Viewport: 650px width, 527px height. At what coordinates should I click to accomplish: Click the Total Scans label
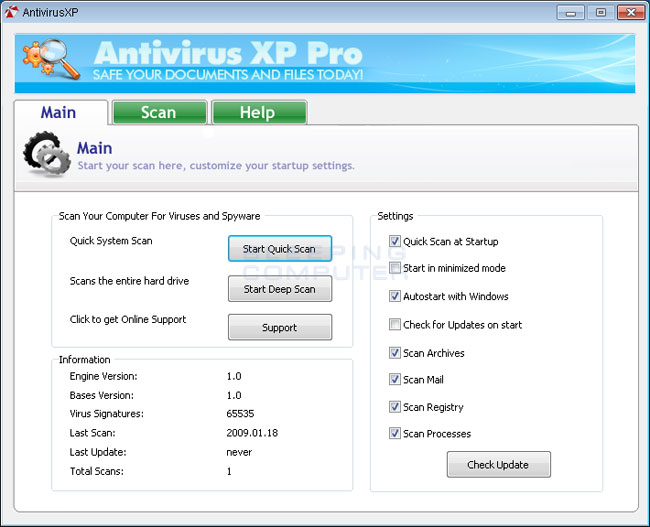coord(97,471)
